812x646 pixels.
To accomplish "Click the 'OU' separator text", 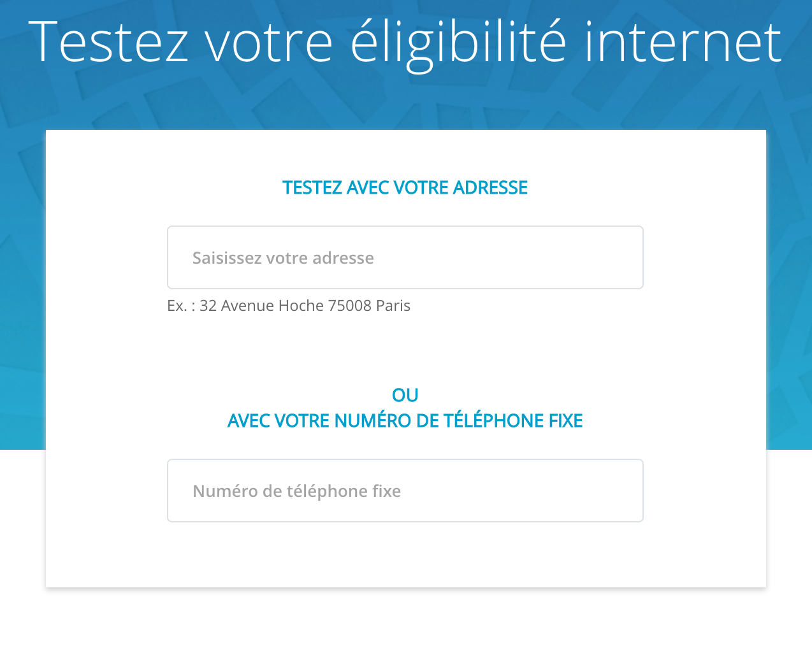I will coord(405,395).
